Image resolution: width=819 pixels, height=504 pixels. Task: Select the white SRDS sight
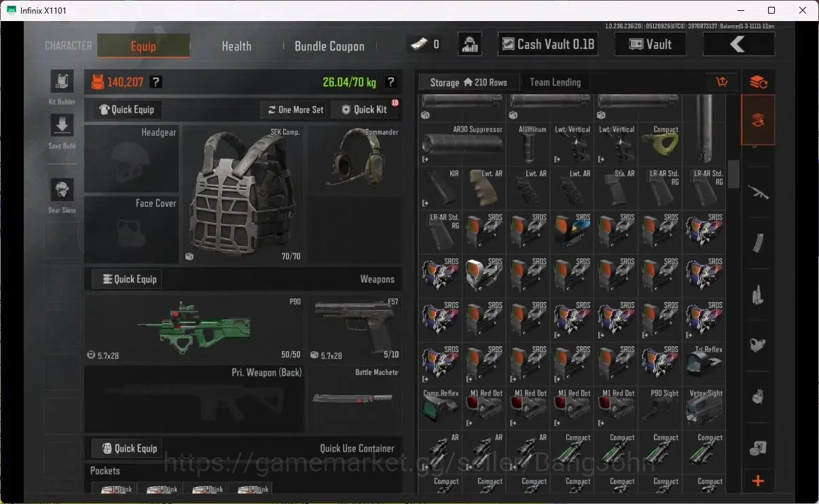tap(484, 276)
